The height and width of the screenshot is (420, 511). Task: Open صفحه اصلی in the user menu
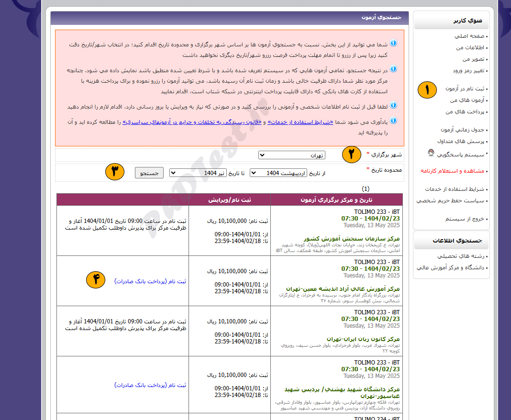(x=469, y=36)
